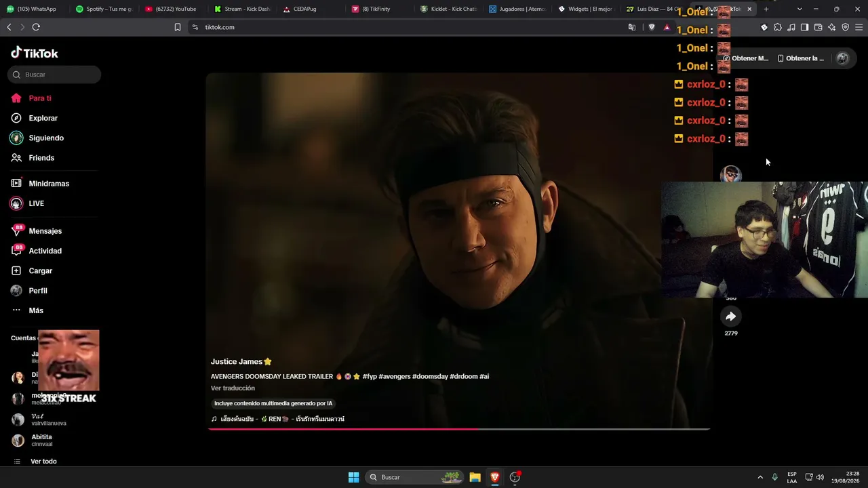Viewport: 868px width, 488px height.
Task: Open the tab search dropdown chevron
Action: pos(800,9)
